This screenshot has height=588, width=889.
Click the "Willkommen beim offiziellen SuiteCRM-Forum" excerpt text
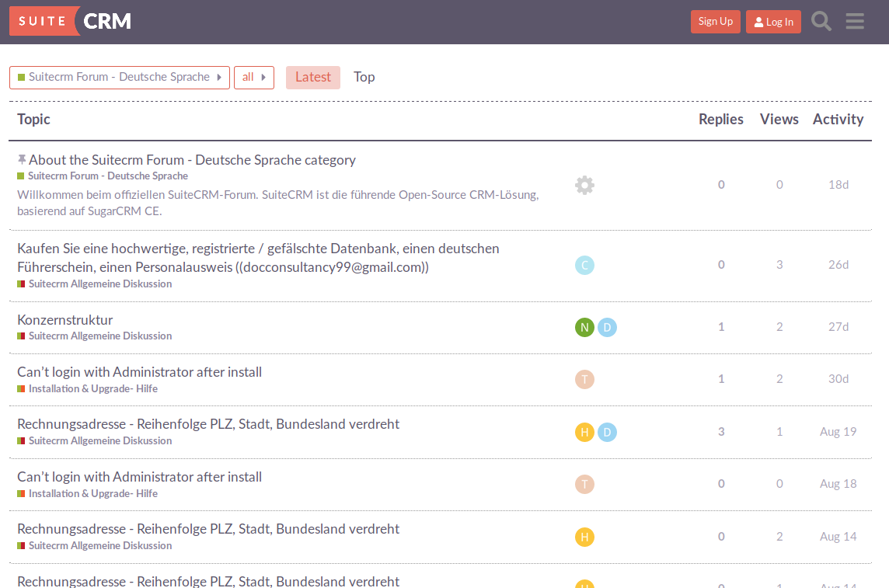[x=278, y=203]
